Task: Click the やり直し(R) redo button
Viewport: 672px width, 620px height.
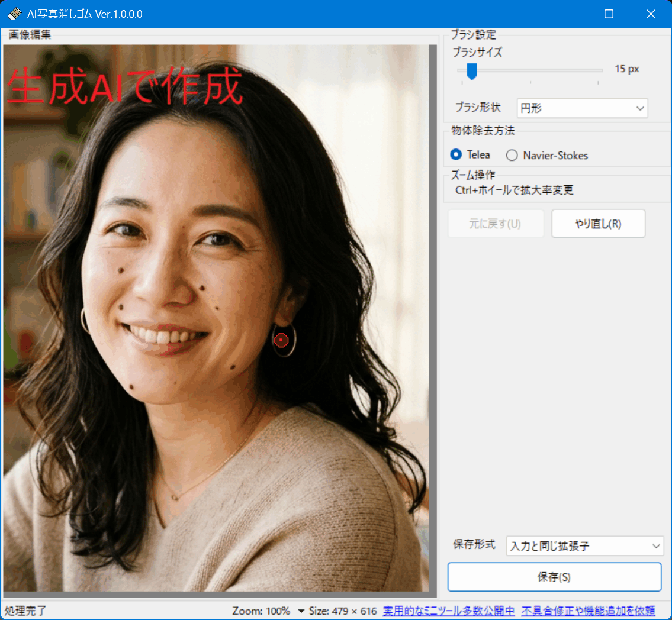Action: 598,224
